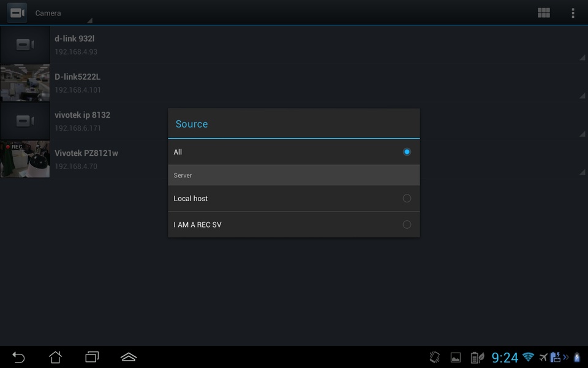Select the vivotek ip 8132 camera name
Image resolution: width=588 pixels, height=368 pixels.
point(83,115)
